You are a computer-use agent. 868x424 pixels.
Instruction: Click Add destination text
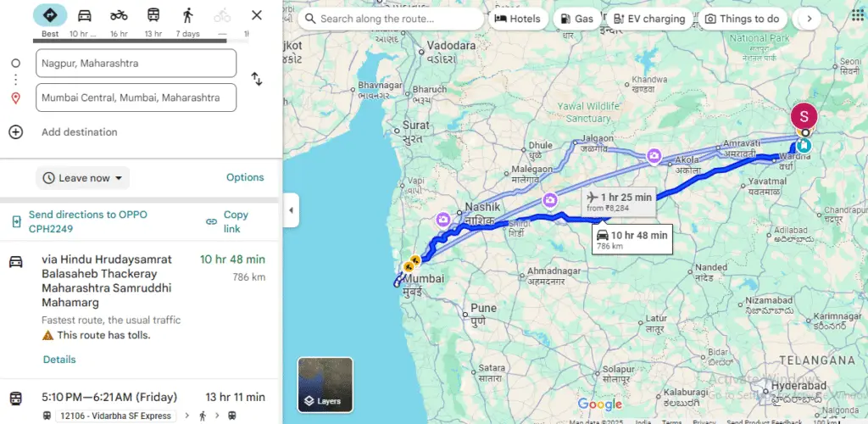tap(79, 131)
